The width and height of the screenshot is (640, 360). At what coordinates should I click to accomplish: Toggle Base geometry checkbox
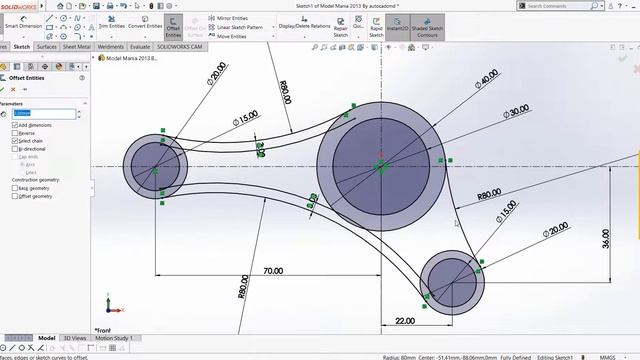tap(15, 188)
